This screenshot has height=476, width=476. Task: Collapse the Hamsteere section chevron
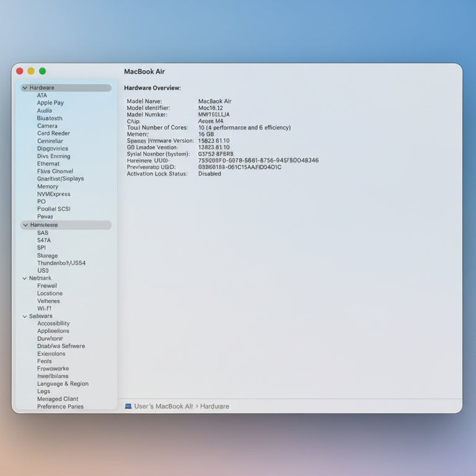point(25,225)
